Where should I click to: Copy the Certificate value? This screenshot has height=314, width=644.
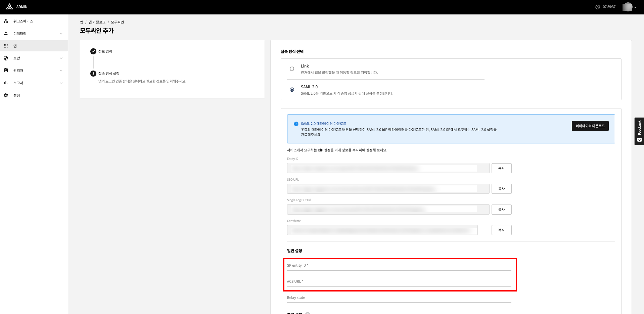pos(501,230)
